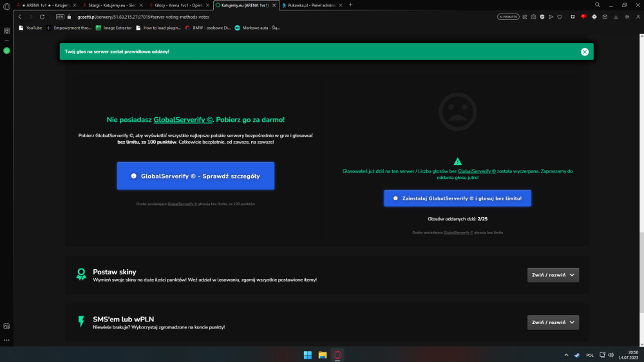The image size is (644, 362).
Task: Open File Explorer from the taskbar
Action: click(323, 355)
